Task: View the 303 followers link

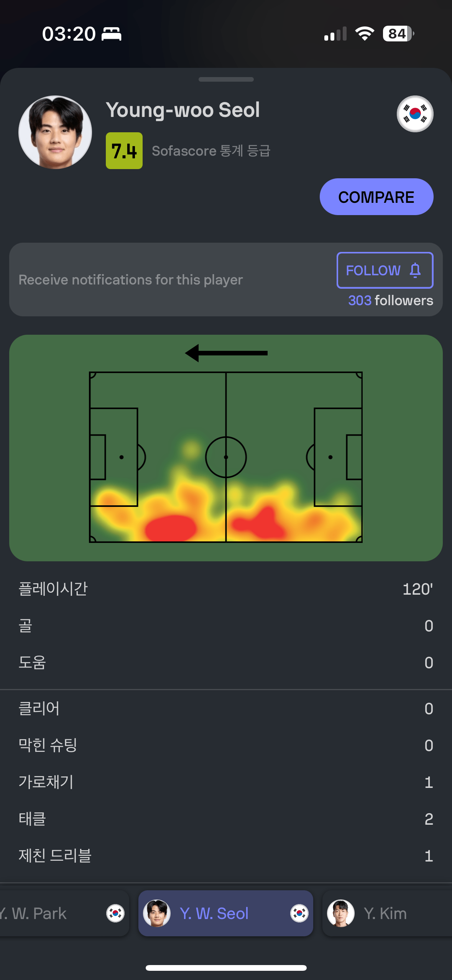Action: [x=391, y=300]
